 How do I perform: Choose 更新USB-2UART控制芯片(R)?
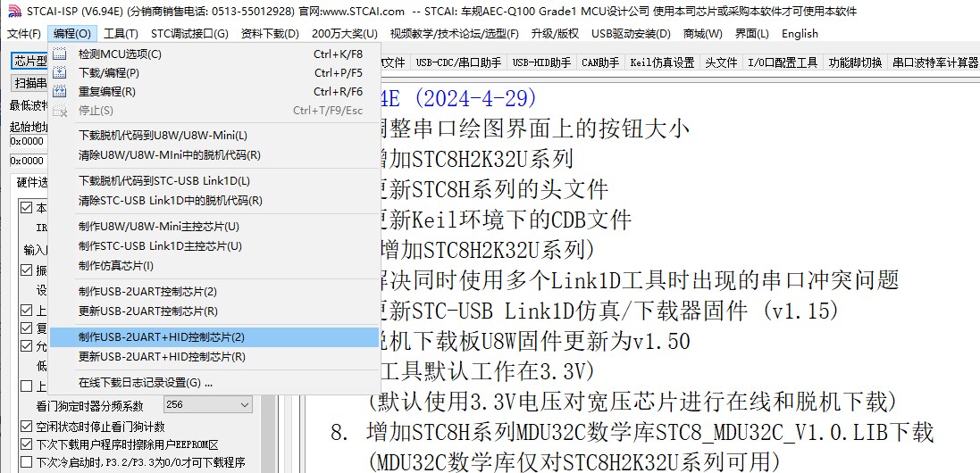[214, 311]
